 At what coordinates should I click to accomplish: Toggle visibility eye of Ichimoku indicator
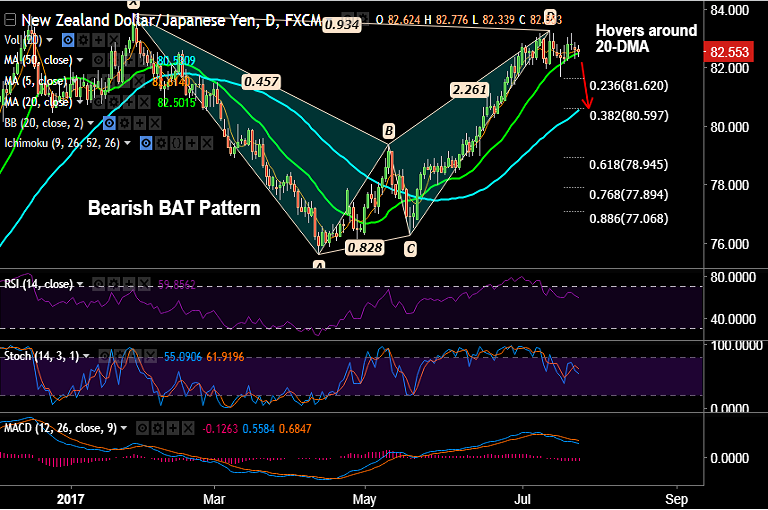pos(146,144)
